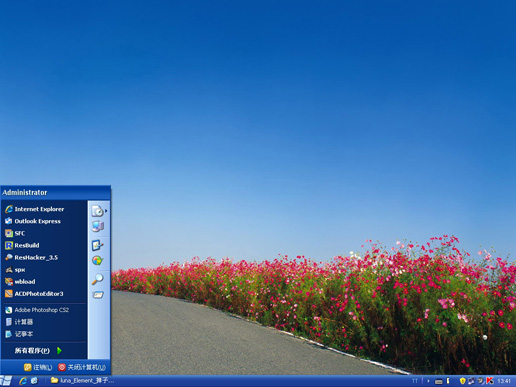Expand All Programs (所有程序) list
This screenshot has width=516, height=387.
38,351
